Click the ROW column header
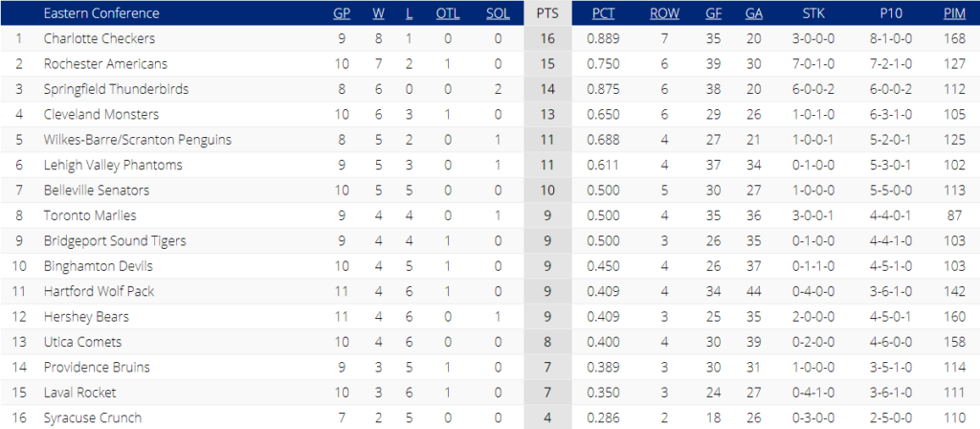 coord(664,13)
